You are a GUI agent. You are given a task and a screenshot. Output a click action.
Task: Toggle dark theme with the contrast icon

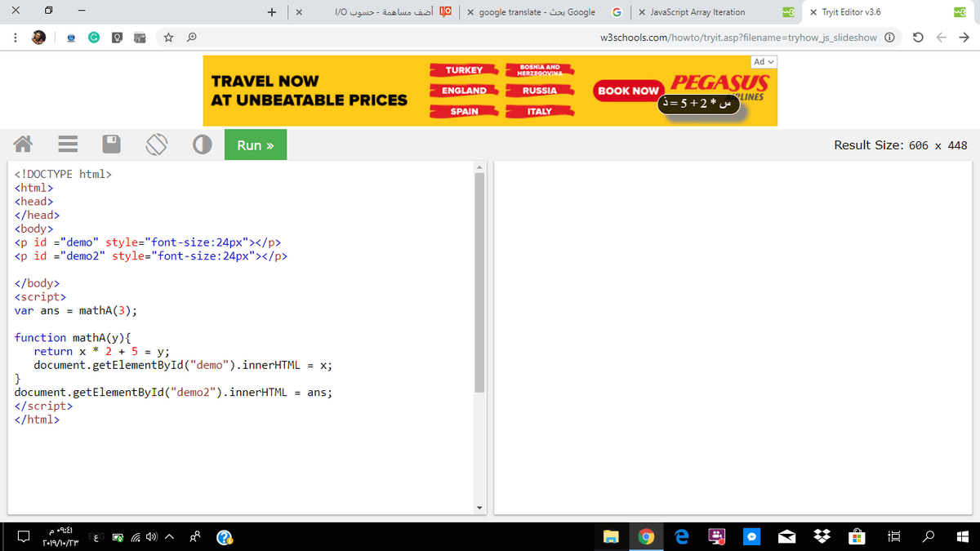pyautogui.click(x=203, y=144)
